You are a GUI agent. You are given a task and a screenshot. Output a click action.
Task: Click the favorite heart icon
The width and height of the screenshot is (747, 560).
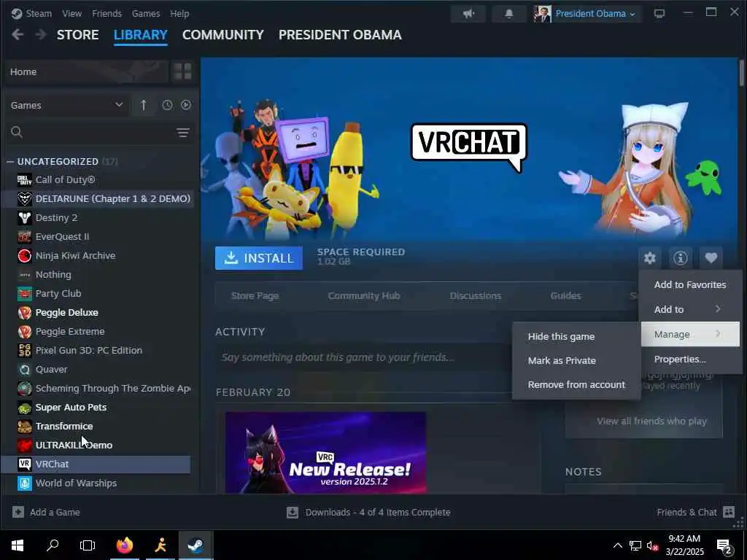pos(711,258)
